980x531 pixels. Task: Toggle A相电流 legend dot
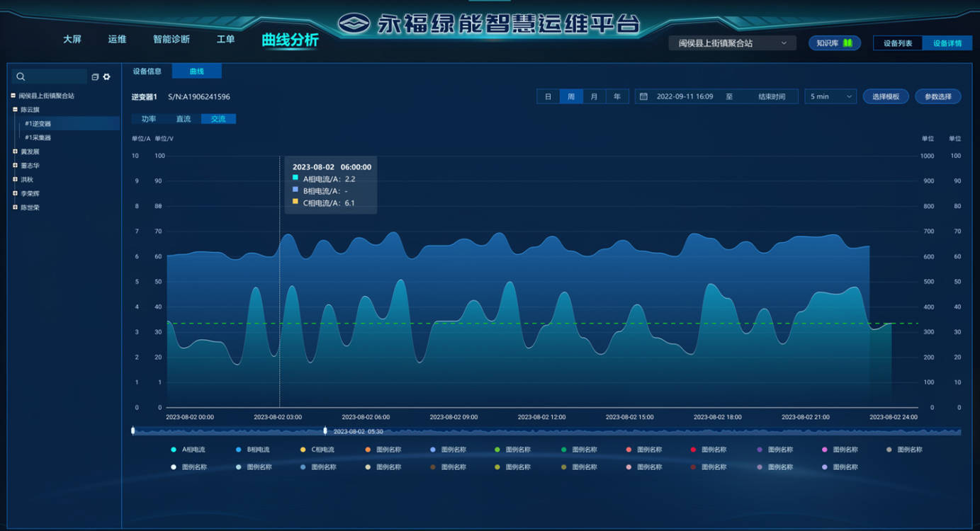(174, 450)
